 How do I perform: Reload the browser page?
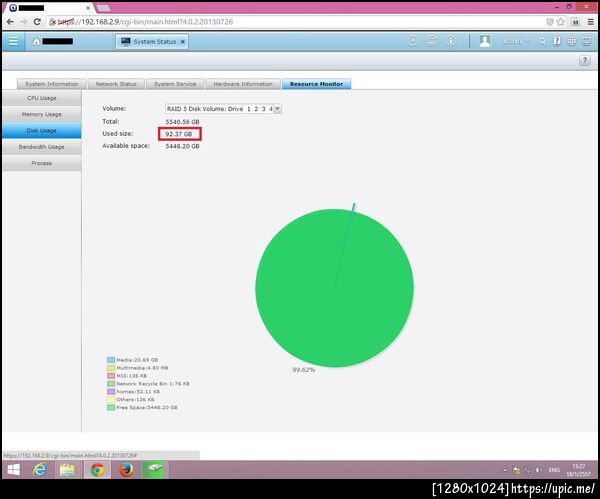tap(37, 22)
